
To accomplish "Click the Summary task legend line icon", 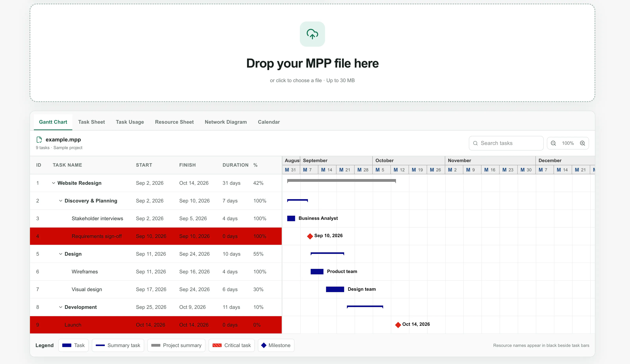I will point(100,345).
